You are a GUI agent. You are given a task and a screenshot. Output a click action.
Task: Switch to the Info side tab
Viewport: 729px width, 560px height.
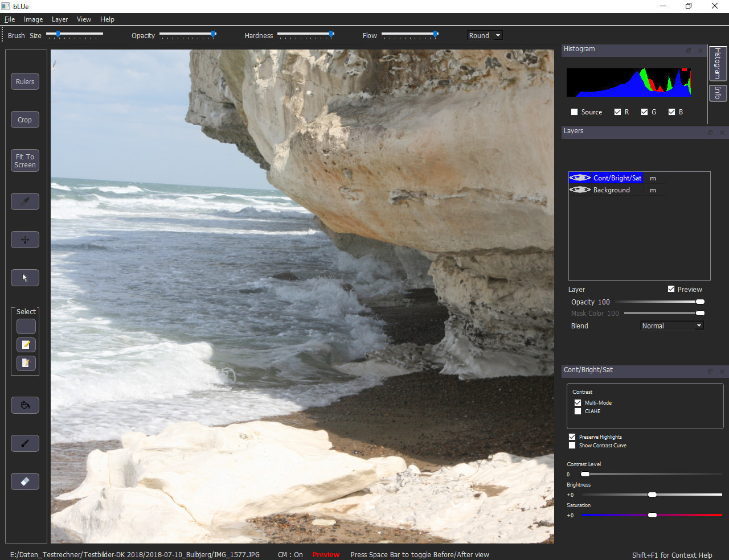(x=717, y=93)
